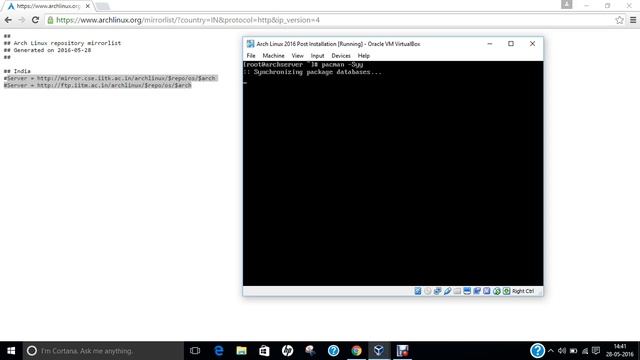Reload the archlinux.org mirrorlist page
Image resolution: width=640 pixels, height=360 pixels.
pos(36,20)
